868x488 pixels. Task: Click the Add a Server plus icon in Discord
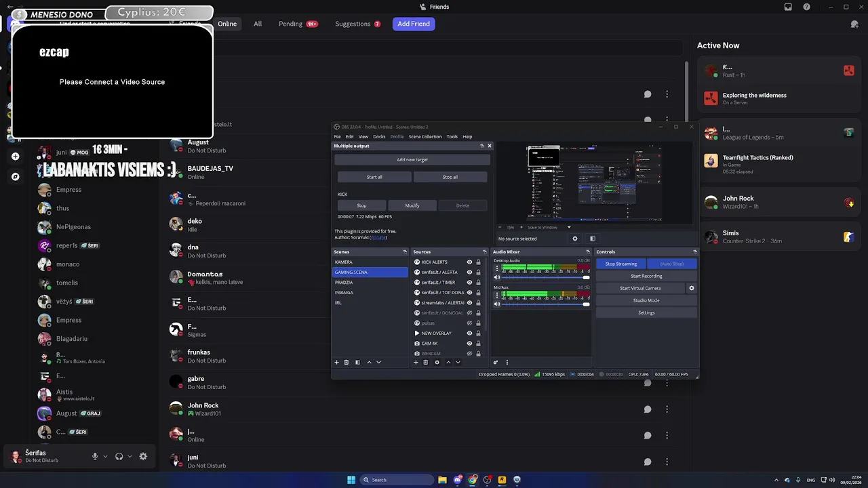15,157
